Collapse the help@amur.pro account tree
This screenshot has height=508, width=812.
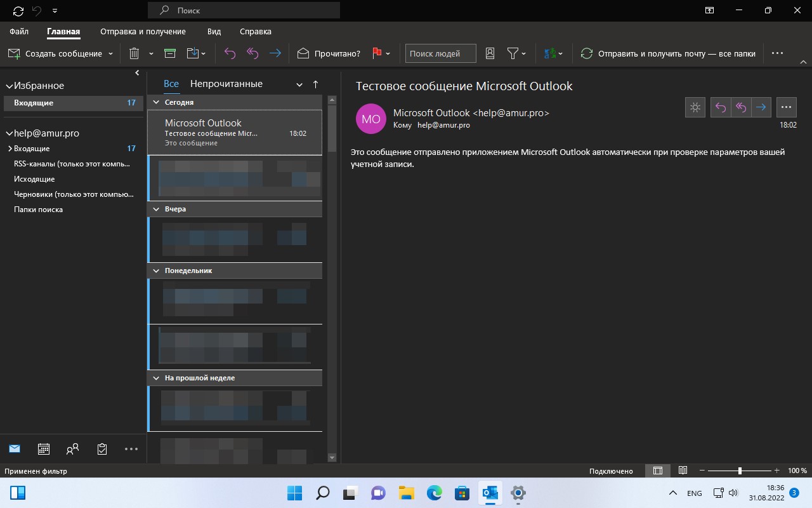coord(9,134)
